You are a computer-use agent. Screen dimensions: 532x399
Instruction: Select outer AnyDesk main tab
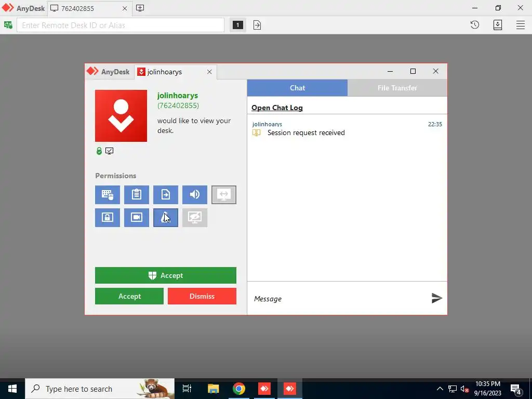pos(23,8)
